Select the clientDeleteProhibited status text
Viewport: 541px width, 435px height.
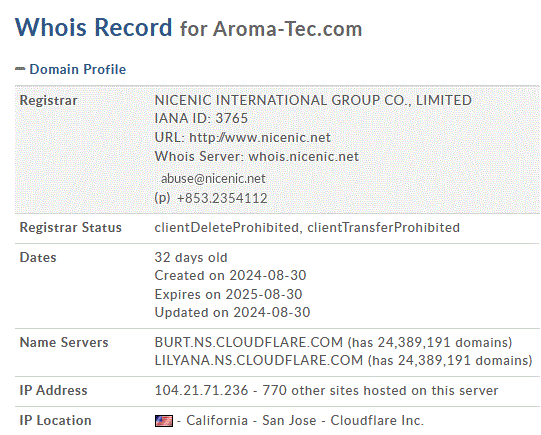[x=226, y=228]
